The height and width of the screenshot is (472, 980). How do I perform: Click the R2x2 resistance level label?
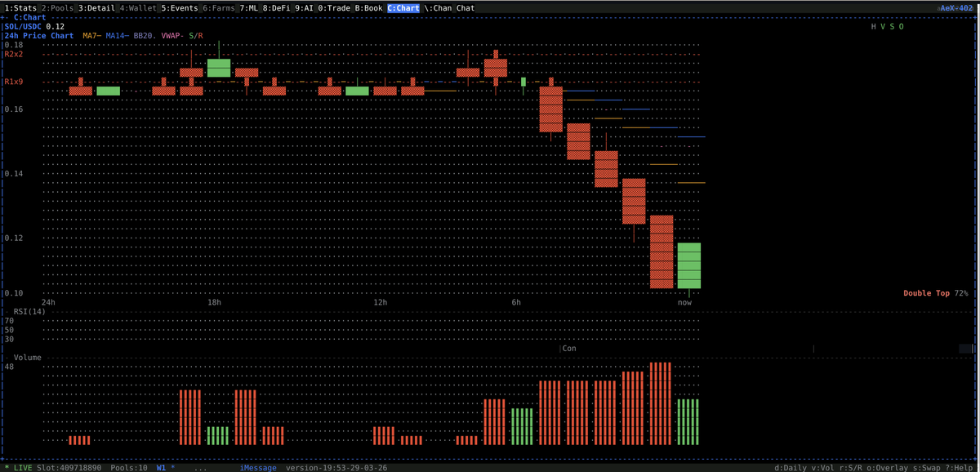point(14,54)
